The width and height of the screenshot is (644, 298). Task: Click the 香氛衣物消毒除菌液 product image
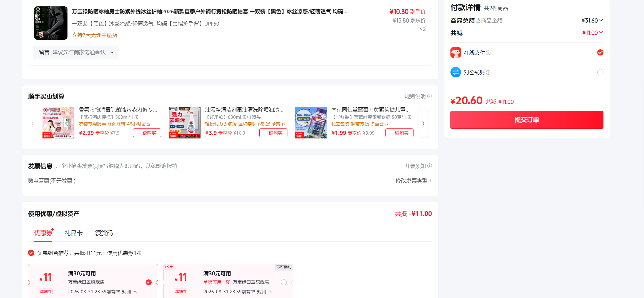click(x=58, y=123)
